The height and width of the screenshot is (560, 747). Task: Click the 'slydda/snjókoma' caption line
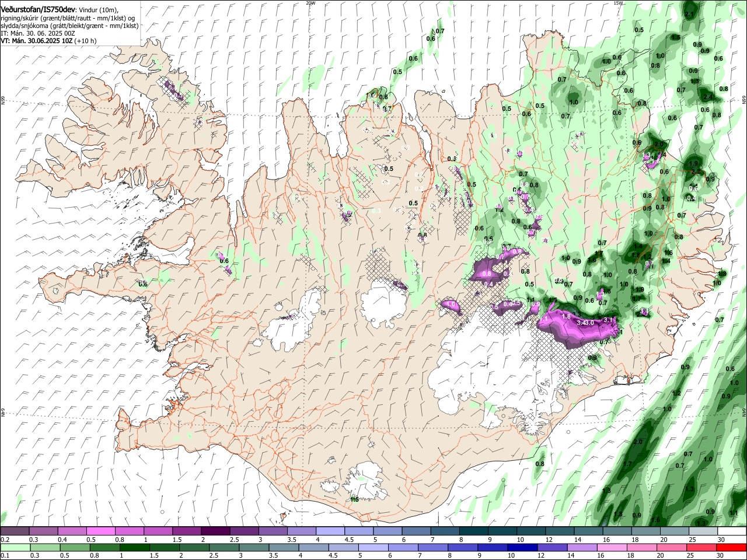[x=69, y=26]
